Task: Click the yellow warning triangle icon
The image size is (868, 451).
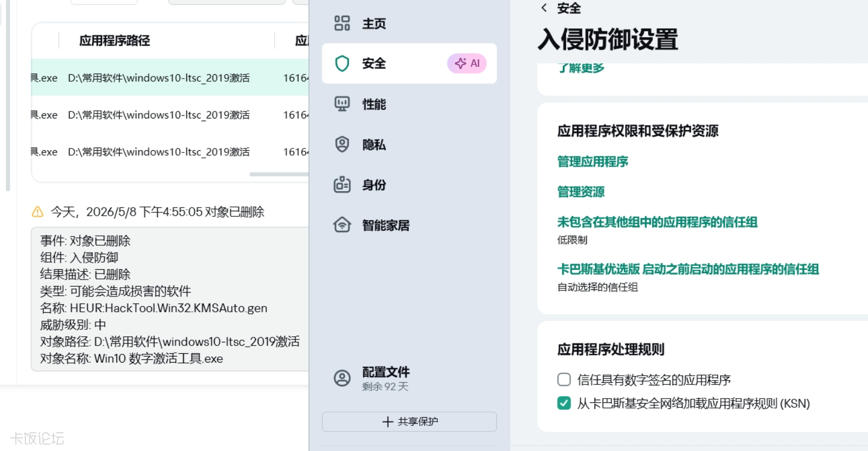Action: 37,212
